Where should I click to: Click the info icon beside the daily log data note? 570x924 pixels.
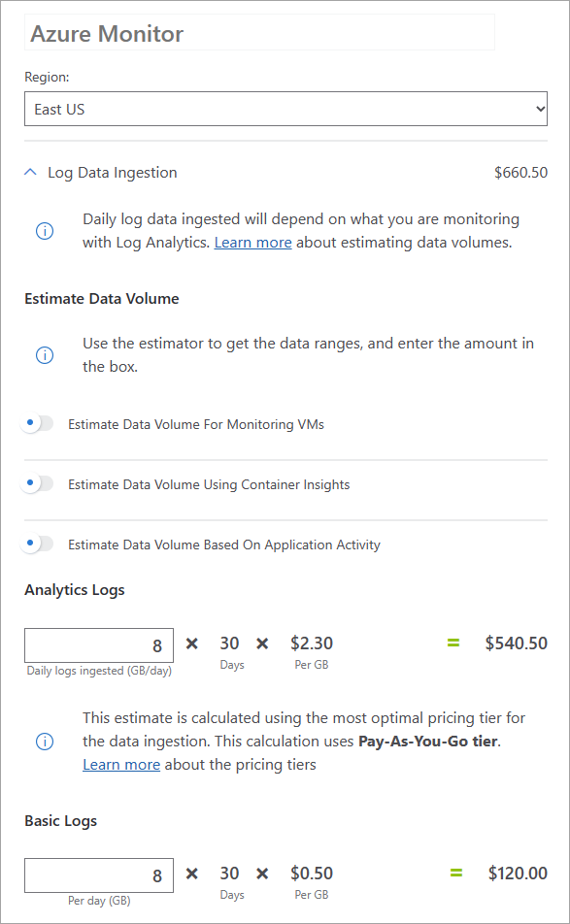tap(44, 231)
